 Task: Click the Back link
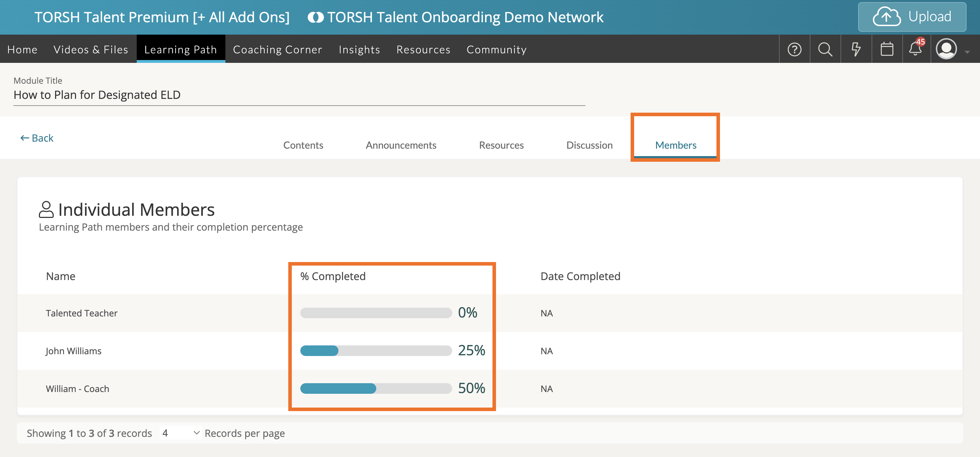37,138
